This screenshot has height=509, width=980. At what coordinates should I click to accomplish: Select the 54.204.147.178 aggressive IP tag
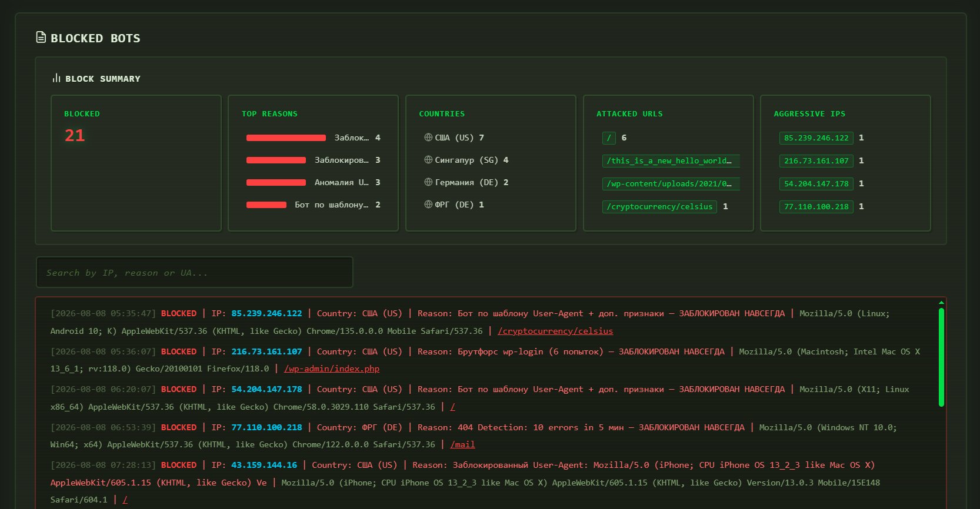816,184
